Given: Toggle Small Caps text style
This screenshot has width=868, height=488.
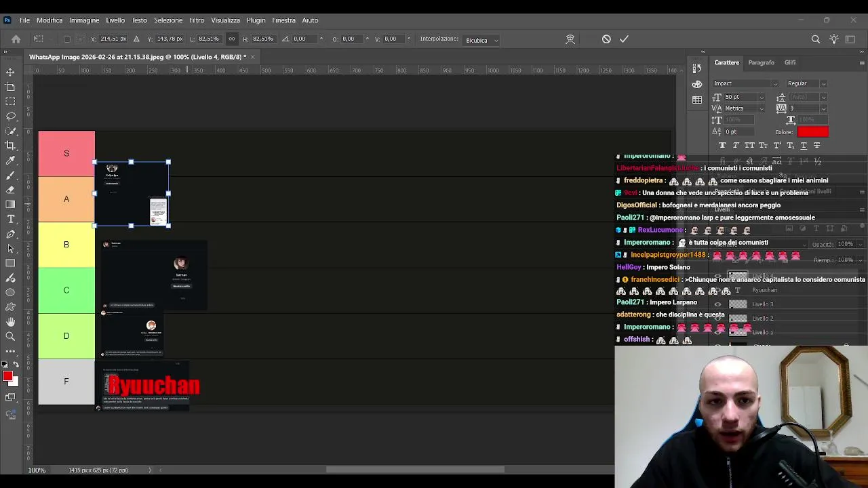Looking at the screenshot, I should click(763, 145).
